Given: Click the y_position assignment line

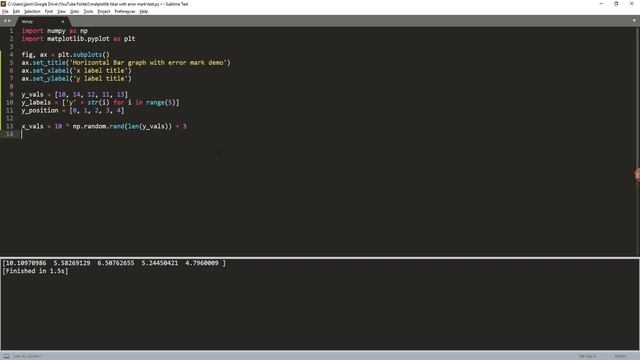Looking at the screenshot, I should (x=73, y=110).
